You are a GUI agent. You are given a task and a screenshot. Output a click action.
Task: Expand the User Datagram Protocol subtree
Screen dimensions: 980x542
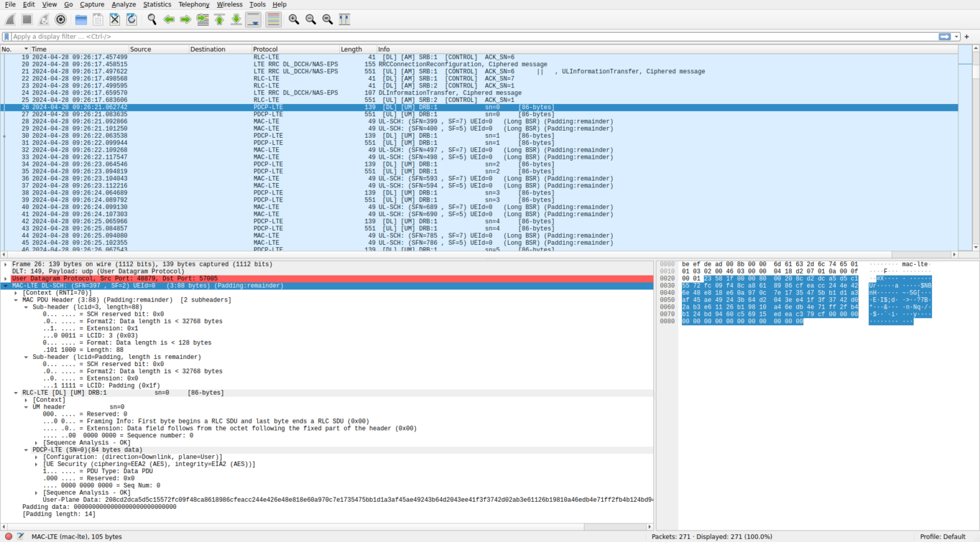[6, 279]
